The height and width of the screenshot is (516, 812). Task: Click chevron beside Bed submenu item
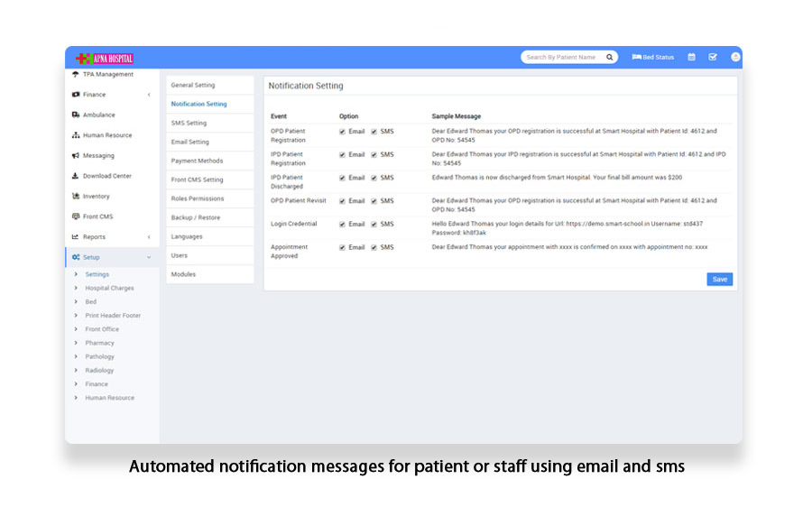point(76,301)
